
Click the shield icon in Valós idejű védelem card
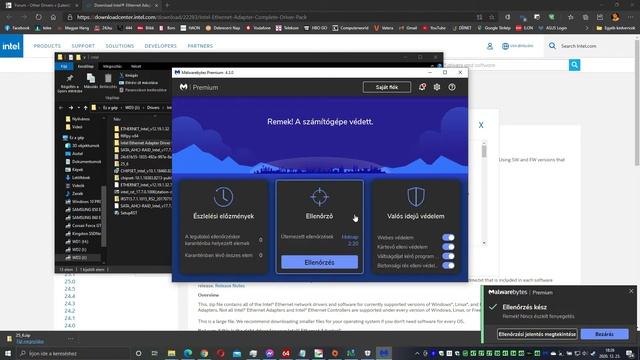(x=416, y=197)
